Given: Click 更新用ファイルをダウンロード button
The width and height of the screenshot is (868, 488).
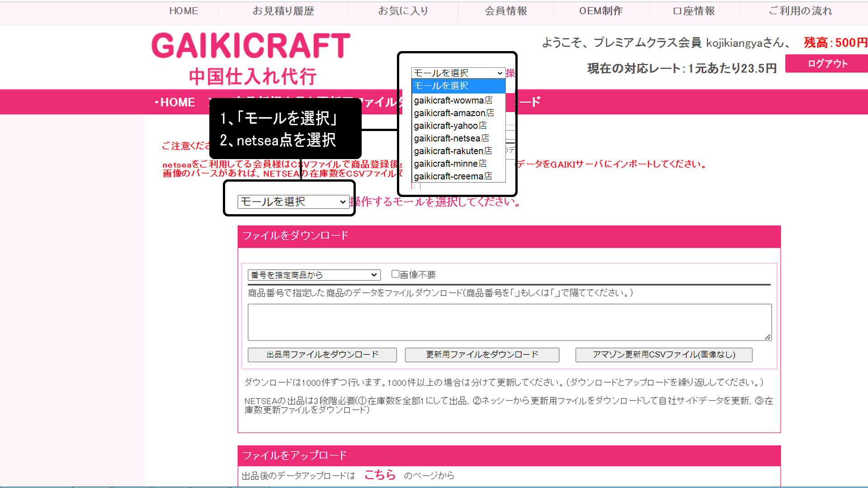Looking at the screenshot, I should pos(482,355).
